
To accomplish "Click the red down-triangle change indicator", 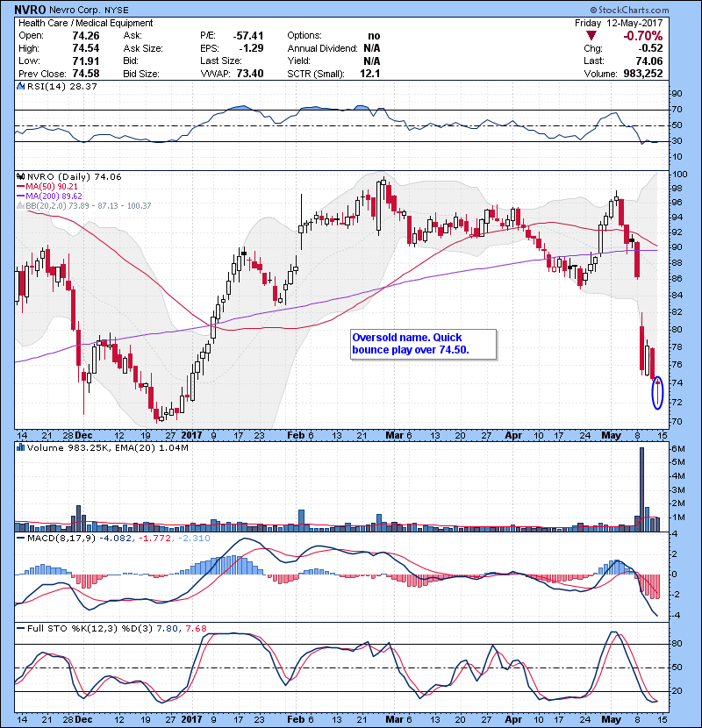I will (591, 36).
